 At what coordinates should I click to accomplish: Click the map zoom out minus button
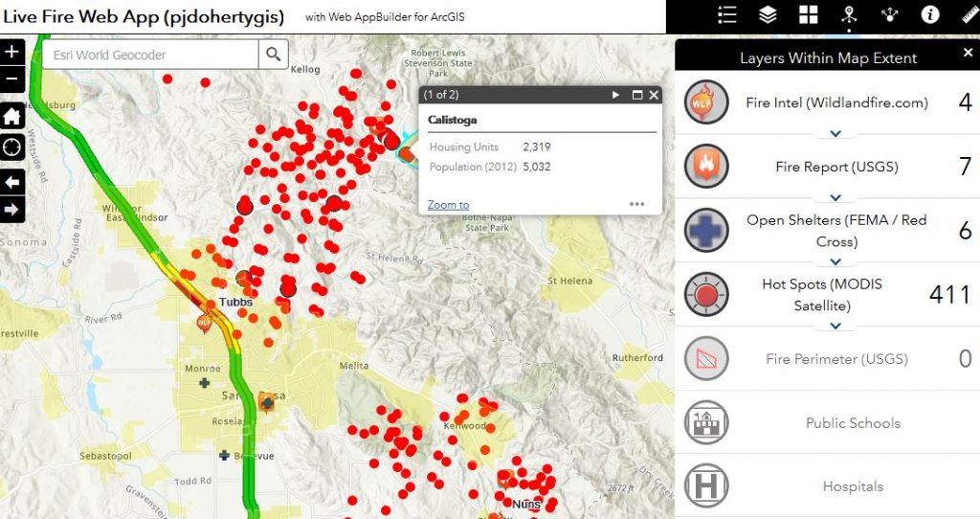(11, 79)
